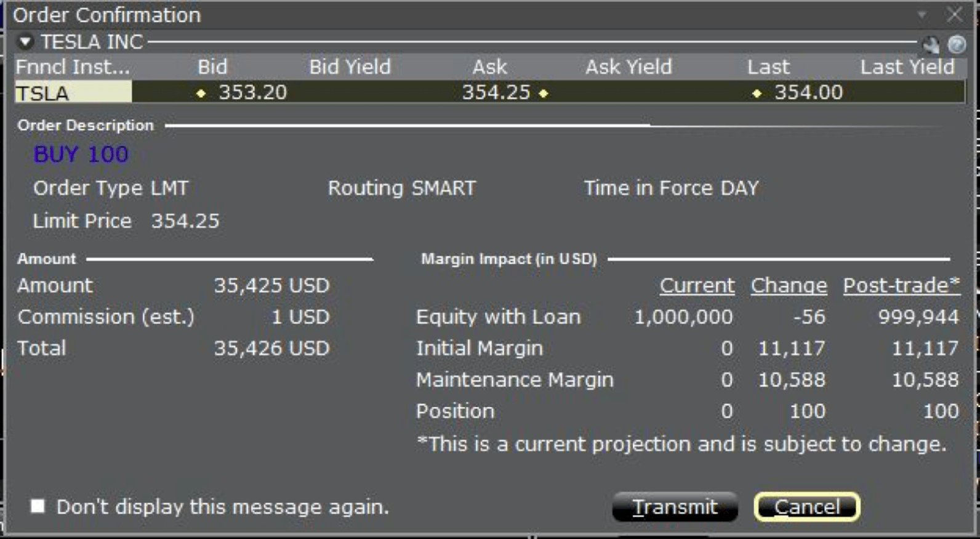
Task: Enable the Don't display this message again checkbox
Action: 38,506
